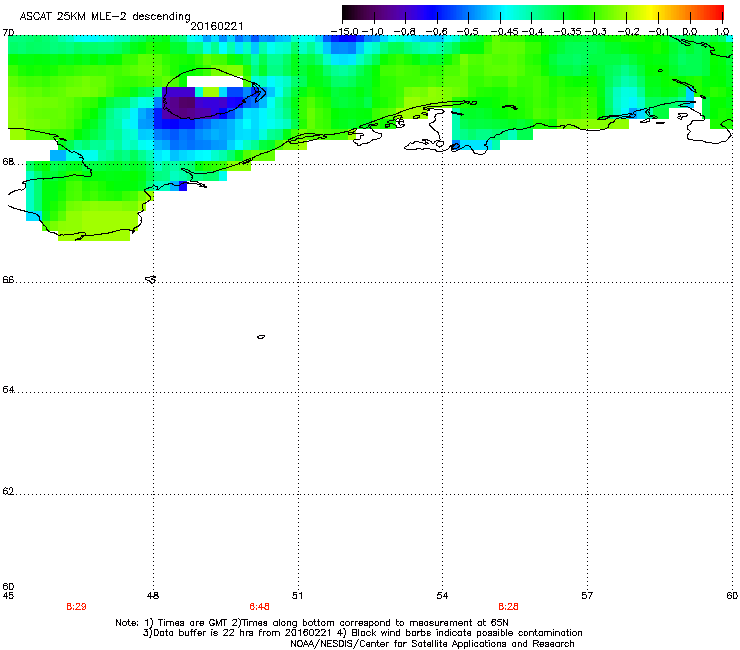The width and height of the screenshot is (740, 650).
Task: Pick the red end of the color scale bar
Action: [x=717, y=13]
